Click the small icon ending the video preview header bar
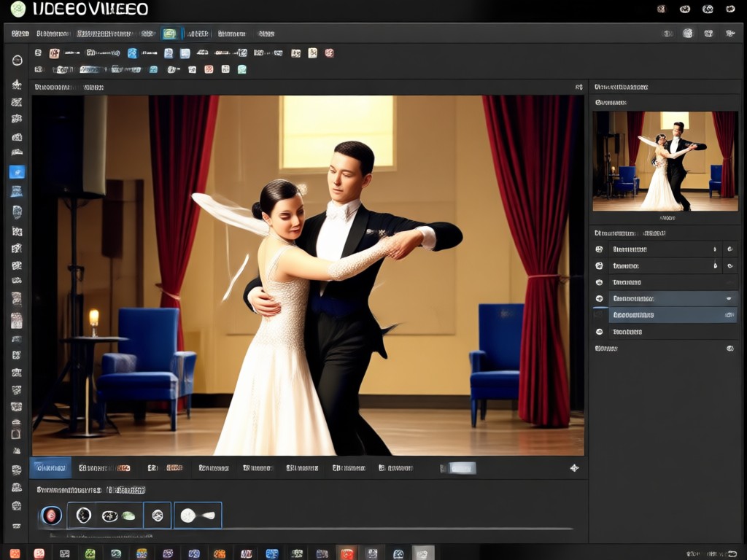This screenshot has width=747, height=560. (578, 87)
